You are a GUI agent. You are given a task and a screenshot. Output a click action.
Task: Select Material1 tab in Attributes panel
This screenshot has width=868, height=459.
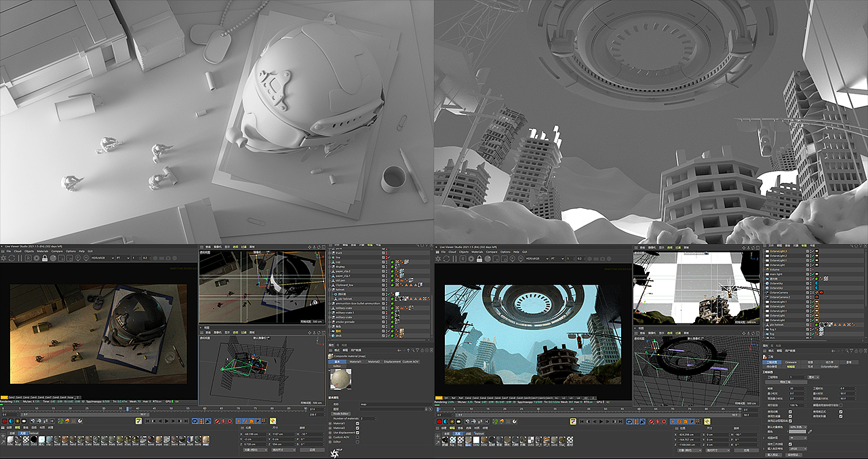355,361
